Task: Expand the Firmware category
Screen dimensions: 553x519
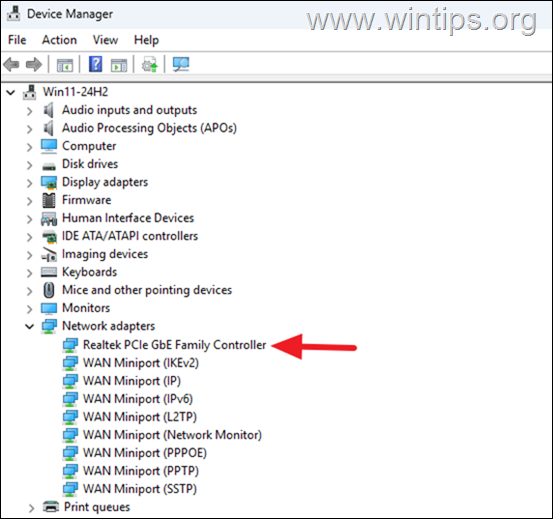Action: pos(30,201)
